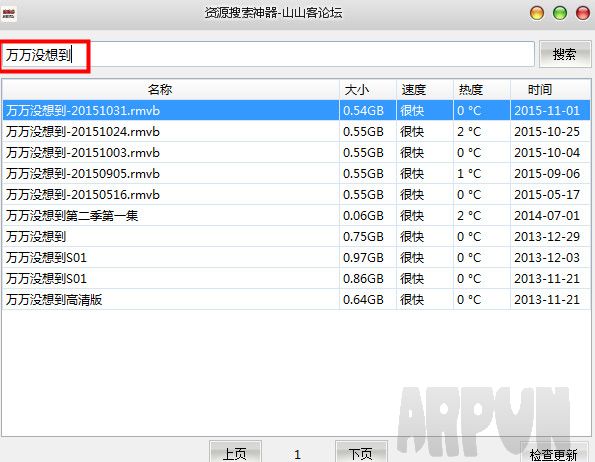Click the green maximize orb button
The height and width of the screenshot is (462, 595).
click(x=560, y=13)
